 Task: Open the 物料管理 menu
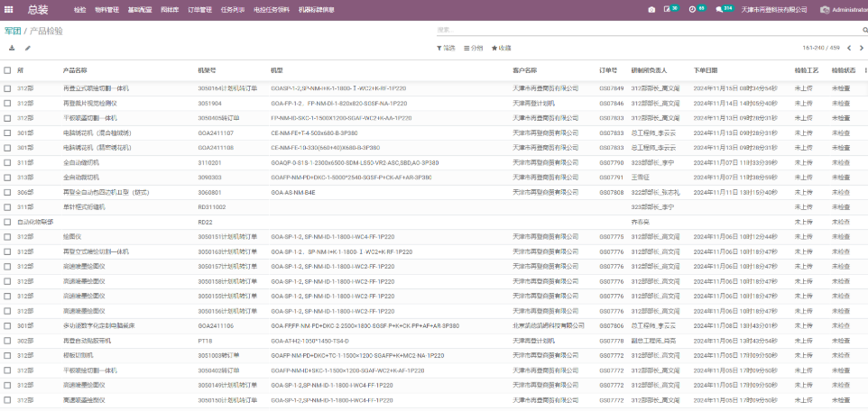click(x=106, y=10)
